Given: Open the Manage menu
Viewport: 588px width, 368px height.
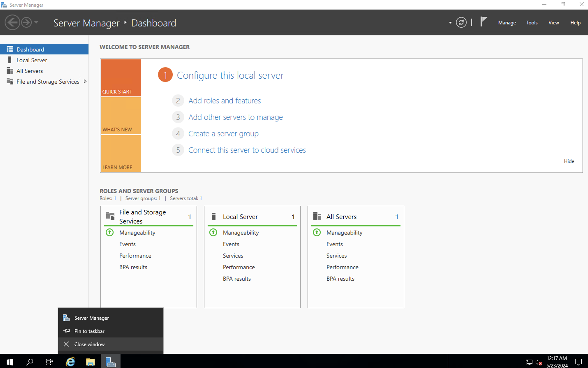Looking at the screenshot, I should click(x=507, y=22).
